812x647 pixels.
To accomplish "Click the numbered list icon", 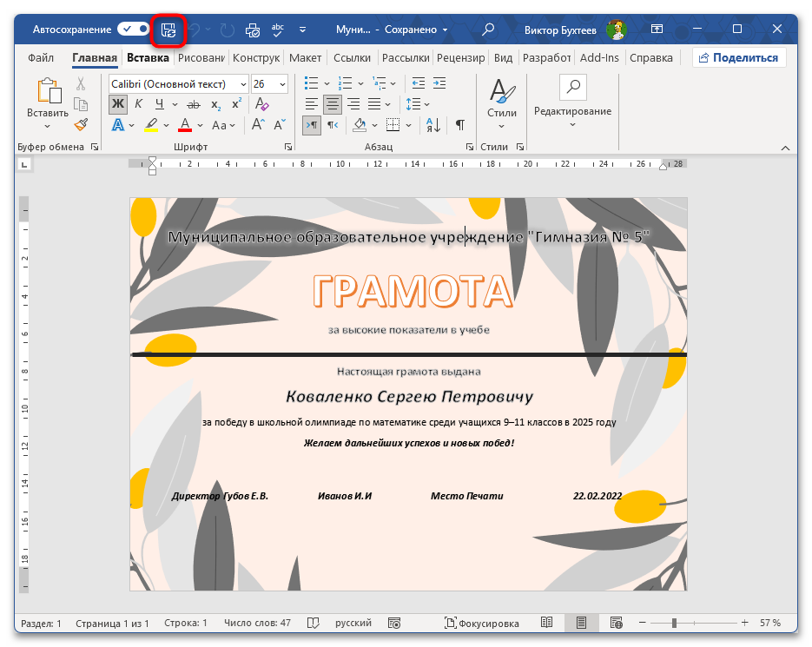I will click(x=345, y=83).
